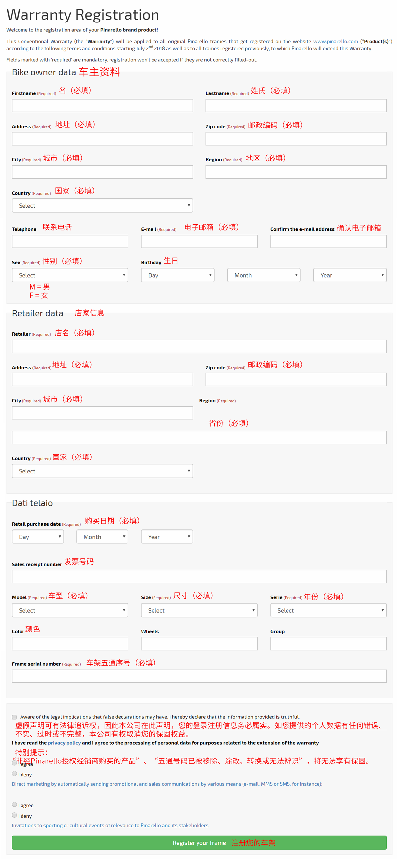Click the Retailer name input field
The height and width of the screenshot is (868, 397).
199,346
